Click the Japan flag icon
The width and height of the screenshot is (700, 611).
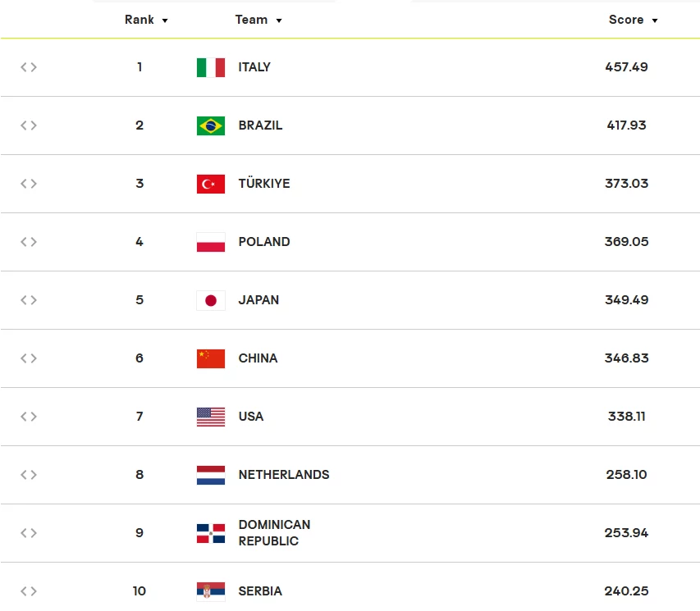point(211,300)
